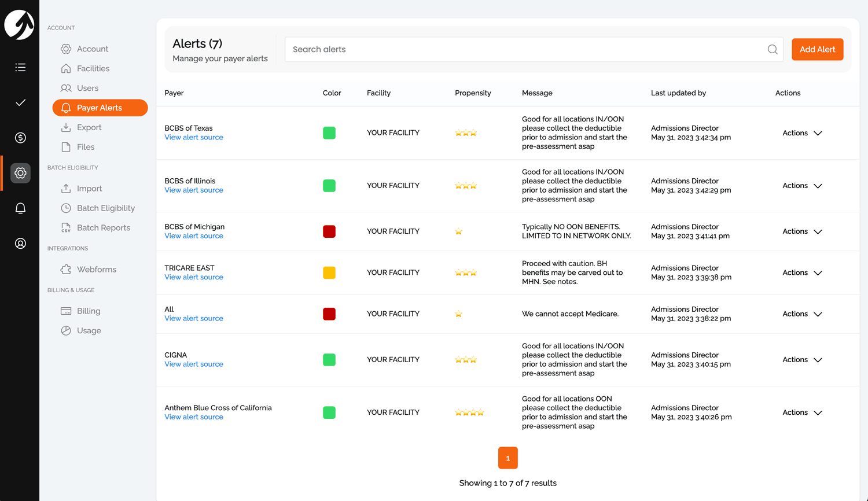Select the Payer Alerts menu item
Screen dimensions: 868x501
[100, 108]
